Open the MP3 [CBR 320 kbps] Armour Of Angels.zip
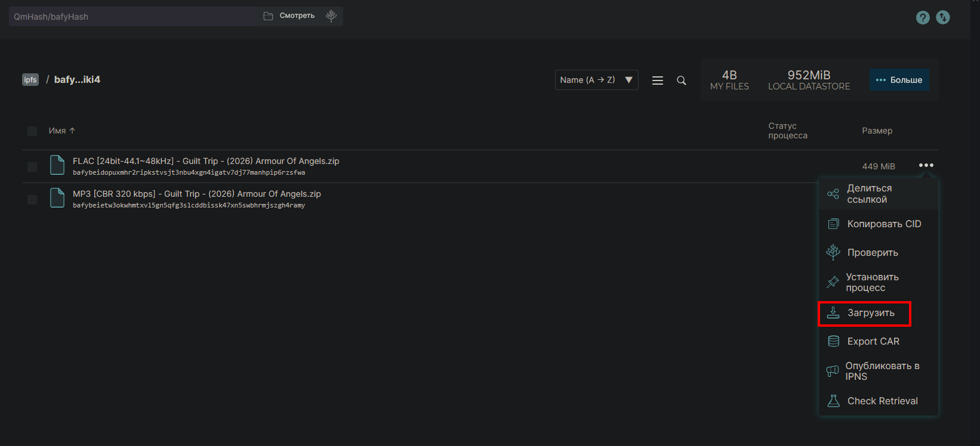 [197, 194]
